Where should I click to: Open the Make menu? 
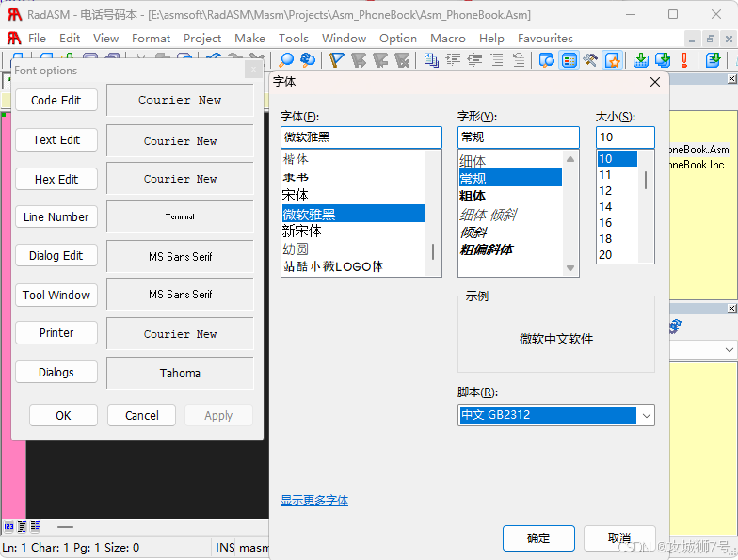250,38
